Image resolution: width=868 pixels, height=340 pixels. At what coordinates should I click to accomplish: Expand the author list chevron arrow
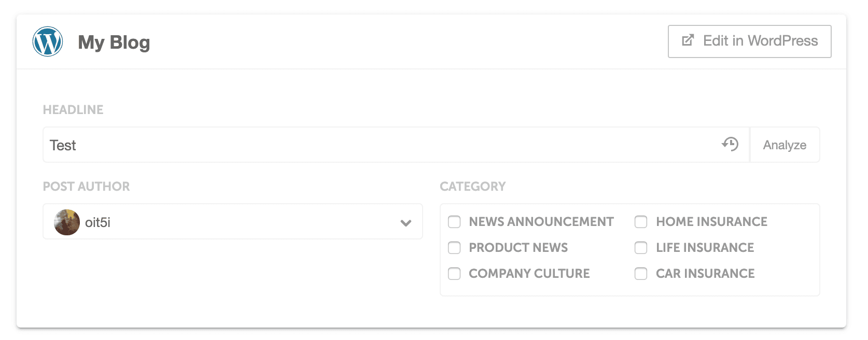[406, 223]
